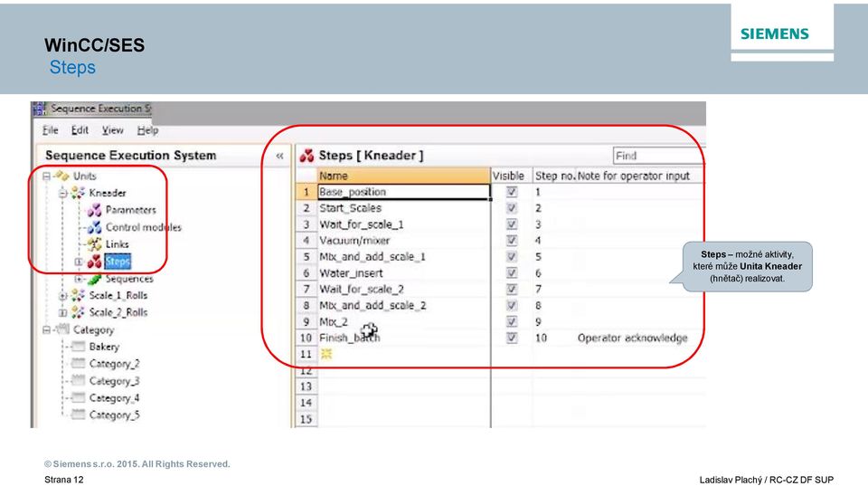
Task: Click the Scale_1_Rolls unit icon
Action: point(78,295)
